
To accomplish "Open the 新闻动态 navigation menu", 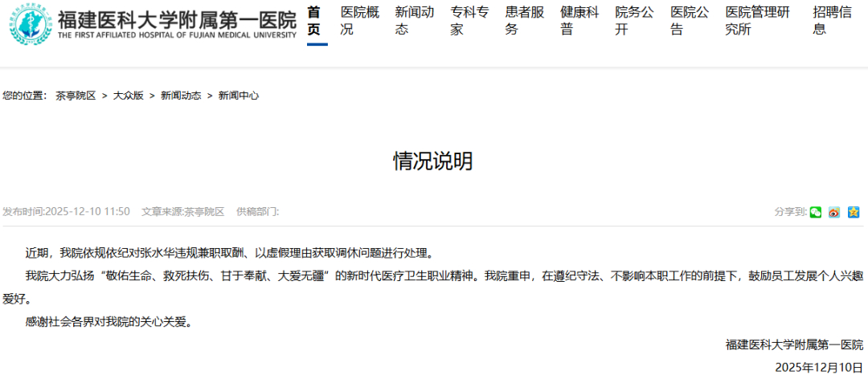I will [415, 21].
